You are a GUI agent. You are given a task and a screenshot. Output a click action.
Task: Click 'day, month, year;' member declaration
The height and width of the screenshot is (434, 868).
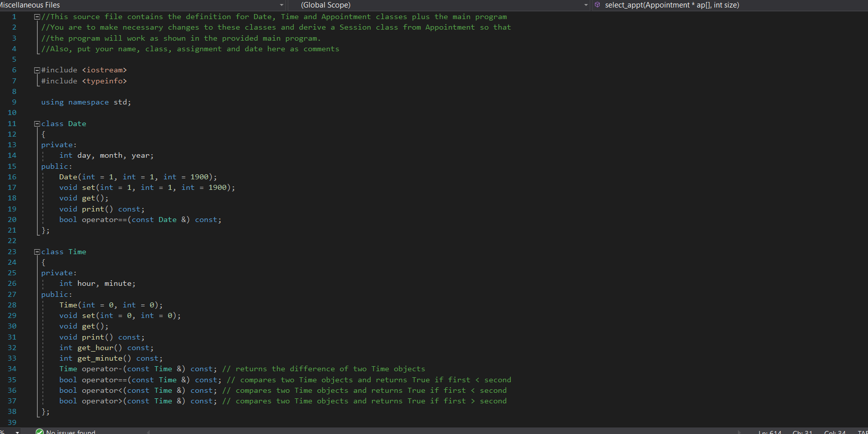(116, 155)
